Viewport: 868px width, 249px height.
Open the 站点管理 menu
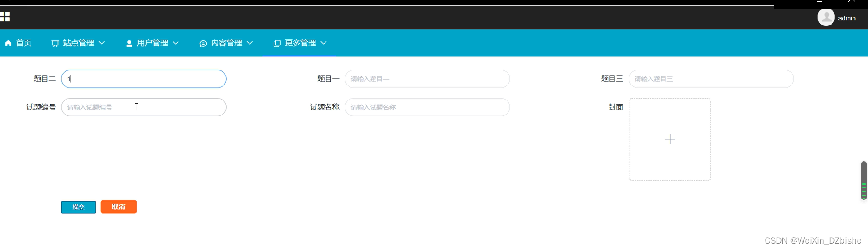tap(78, 43)
